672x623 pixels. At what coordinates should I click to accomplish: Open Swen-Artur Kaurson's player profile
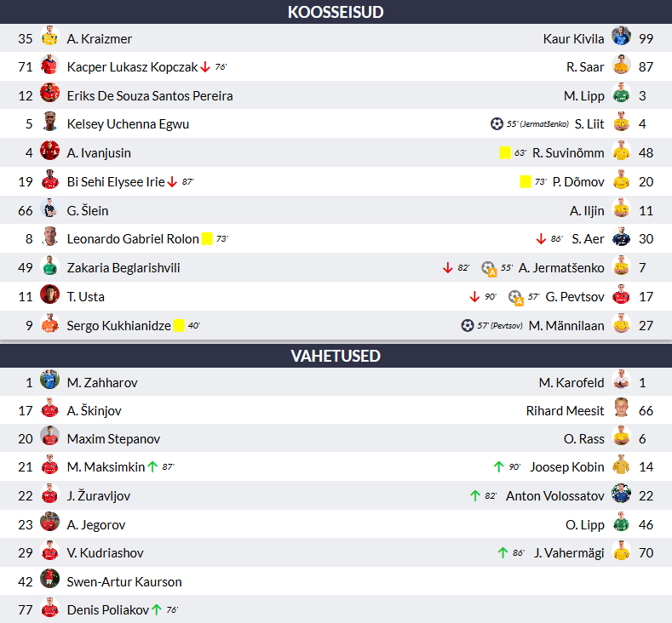(x=124, y=582)
